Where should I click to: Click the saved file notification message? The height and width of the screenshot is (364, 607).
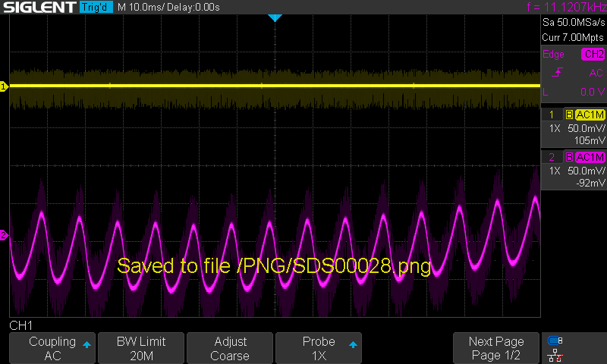point(274,266)
